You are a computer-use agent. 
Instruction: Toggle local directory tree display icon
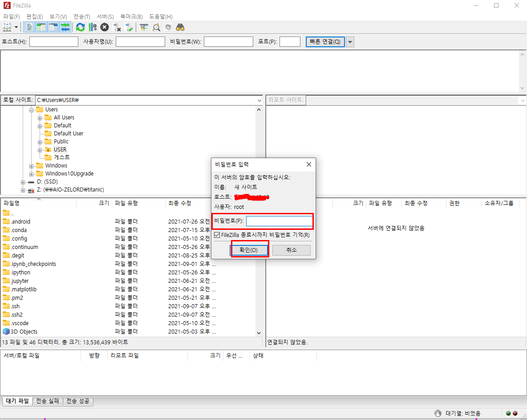(41, 27)
